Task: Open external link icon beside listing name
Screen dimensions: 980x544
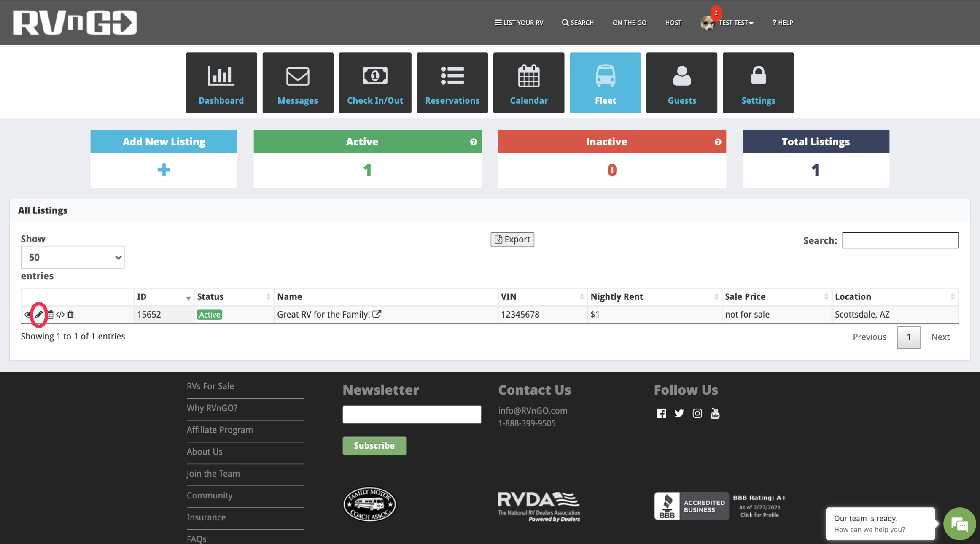Action: pyautogui.click(x=377, y=314)
